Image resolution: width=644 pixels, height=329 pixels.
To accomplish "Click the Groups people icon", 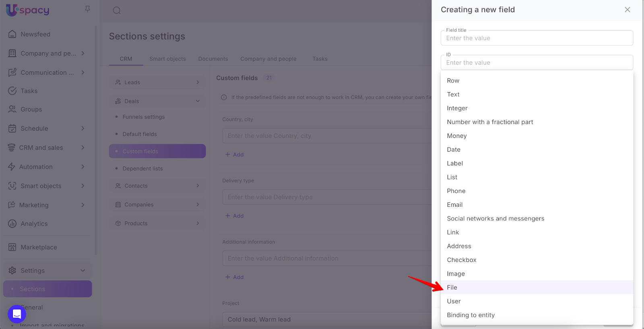I will (x=12, y=109).
